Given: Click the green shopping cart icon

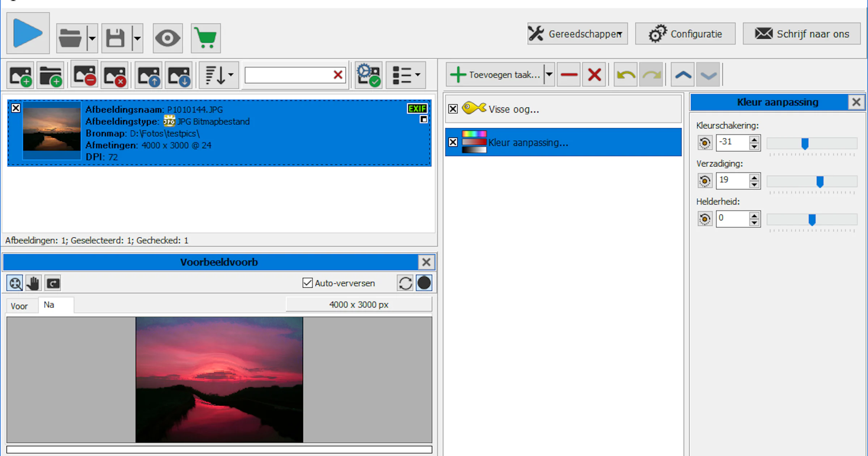Looking at the screenshot, I should coord(206,38).
